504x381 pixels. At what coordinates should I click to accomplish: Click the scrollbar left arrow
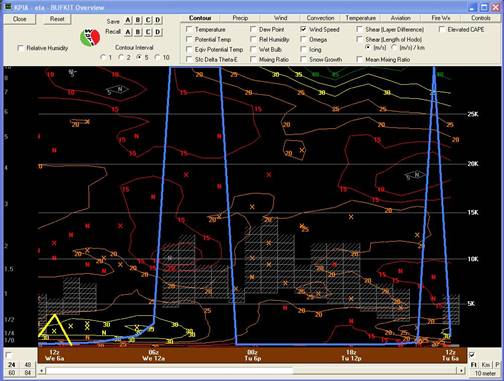[x=42, y=371]
